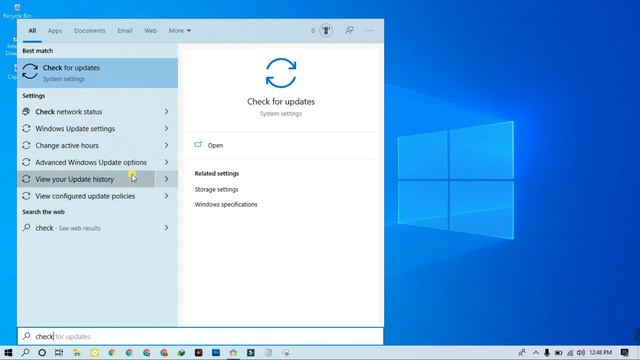Expand the Change active hours arrow
This screenshot has height=360, width=640.
coord(166,145)
